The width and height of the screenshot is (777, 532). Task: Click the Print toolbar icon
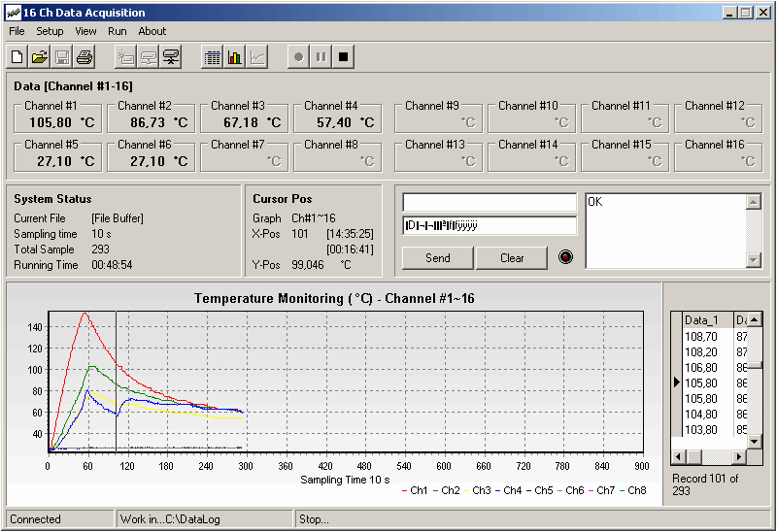click(84, 57)
